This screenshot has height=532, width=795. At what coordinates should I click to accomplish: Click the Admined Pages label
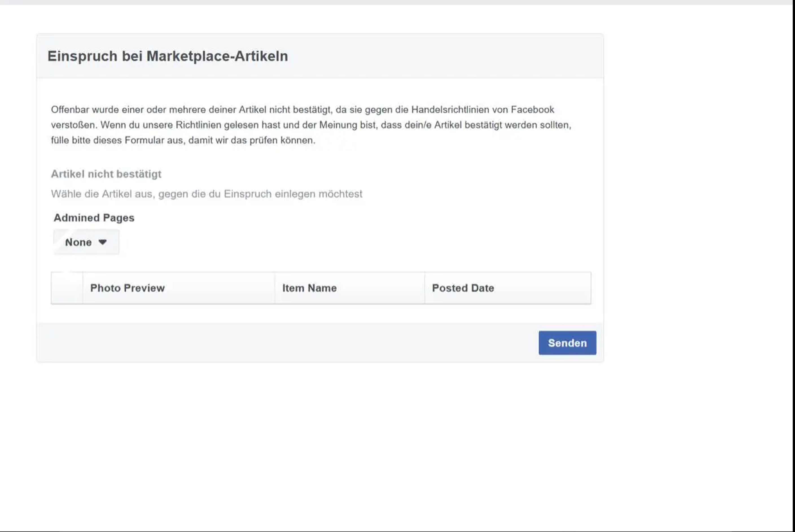tap(94, 218)
